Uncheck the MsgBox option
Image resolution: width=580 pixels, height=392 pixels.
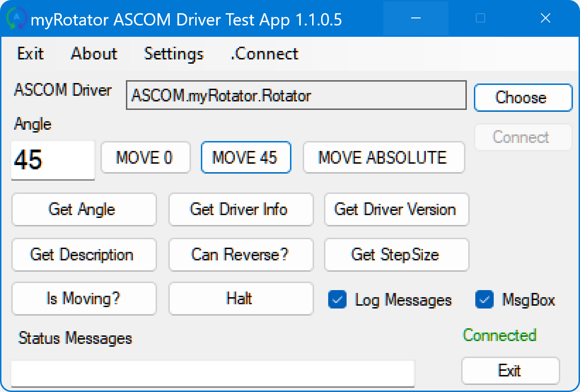[x=484, y=300]
